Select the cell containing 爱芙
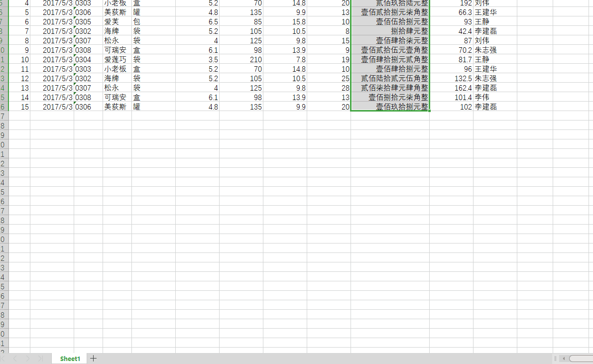 tap(117, 21)
